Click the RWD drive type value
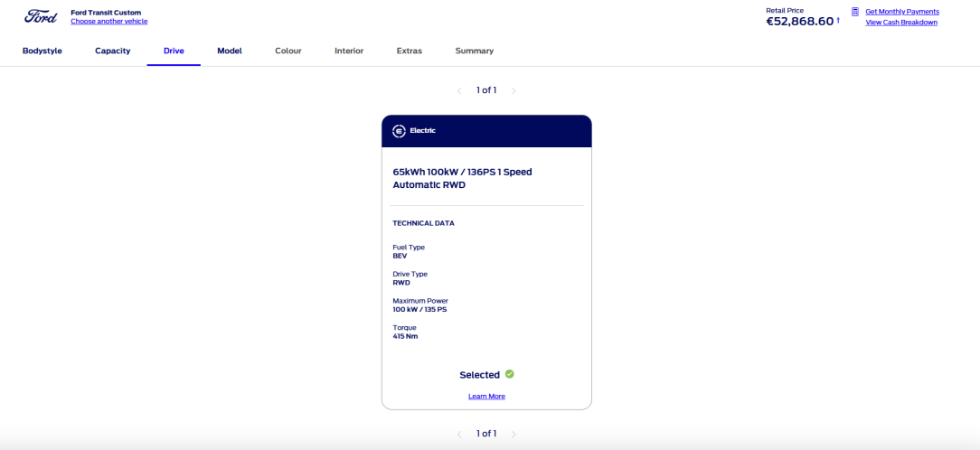Screen dimensions: 980x450 click(401, 283)
